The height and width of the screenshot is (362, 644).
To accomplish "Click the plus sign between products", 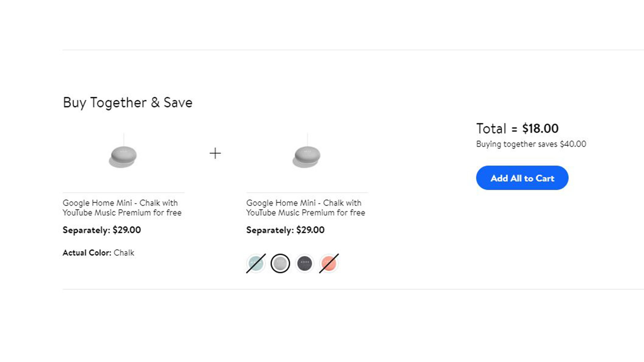I will (x=215, y=154).
